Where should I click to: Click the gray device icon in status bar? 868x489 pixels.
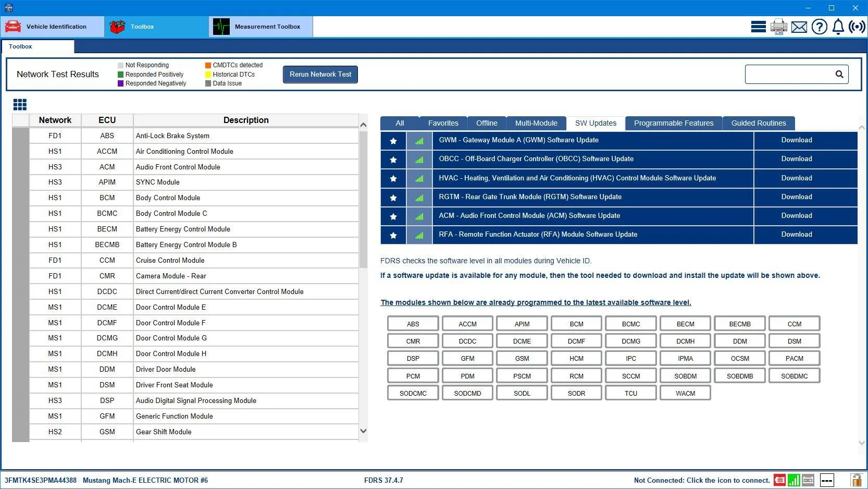click(808, 480)
